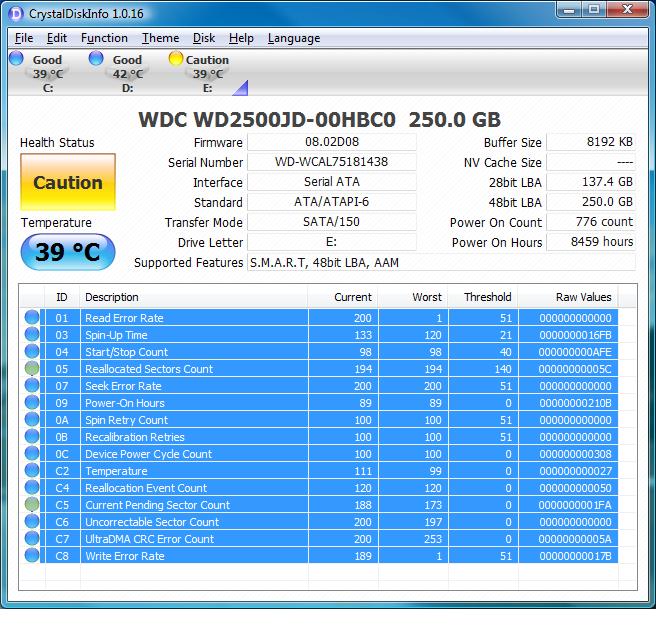This screenshot has width=656, height=625.
Task: Click the UltraDMA CRC Error Count description
Action: click(x=149, y=539)
